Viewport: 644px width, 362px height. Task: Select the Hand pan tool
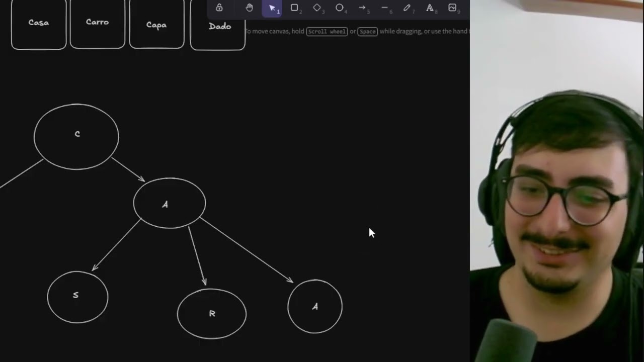coord(250,8)
